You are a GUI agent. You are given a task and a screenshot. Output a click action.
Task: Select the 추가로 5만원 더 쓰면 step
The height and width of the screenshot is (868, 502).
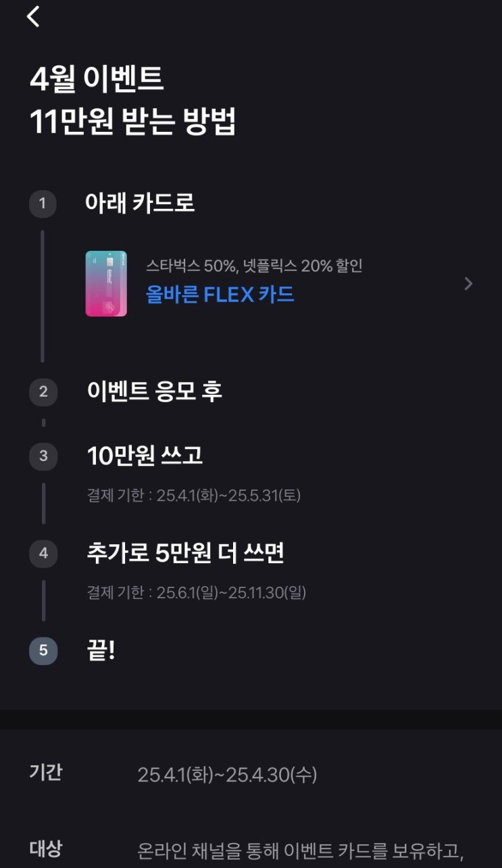pos(185,554)
